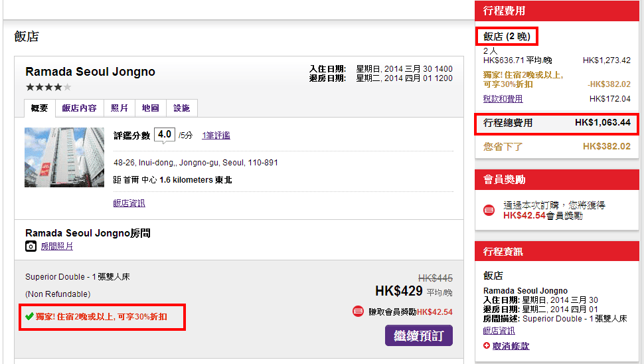View 稅款和費用 details link
Screen dimensions: 644x364
coord(503,99)
